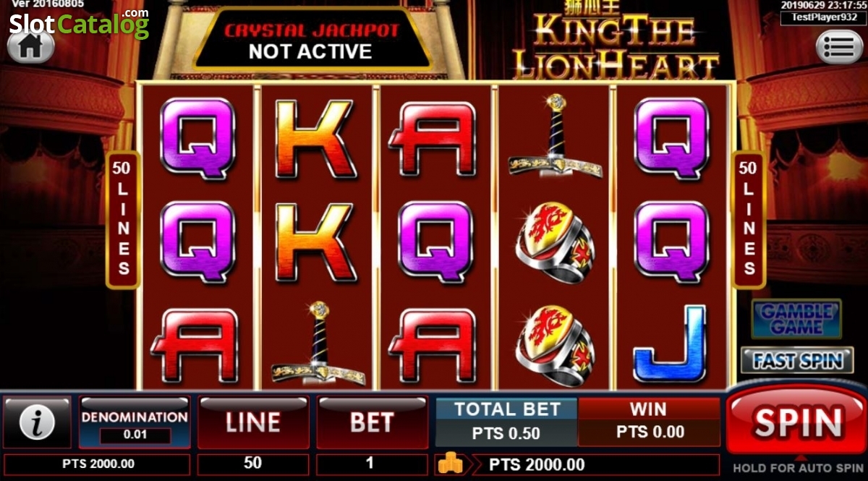This screenshot has height=481, width=868.
Task: Open the Gamble Game feature
Action: click(x=796, y=319)
